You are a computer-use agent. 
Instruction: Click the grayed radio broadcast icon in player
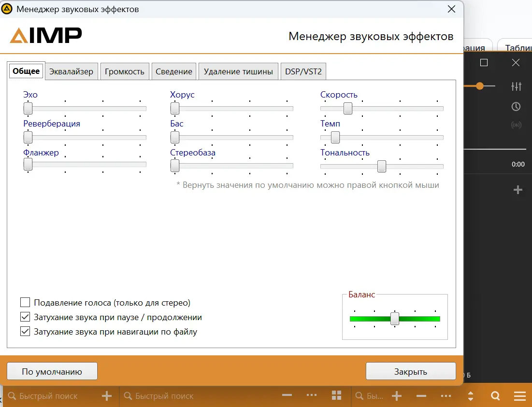click(x=516, y=126)
